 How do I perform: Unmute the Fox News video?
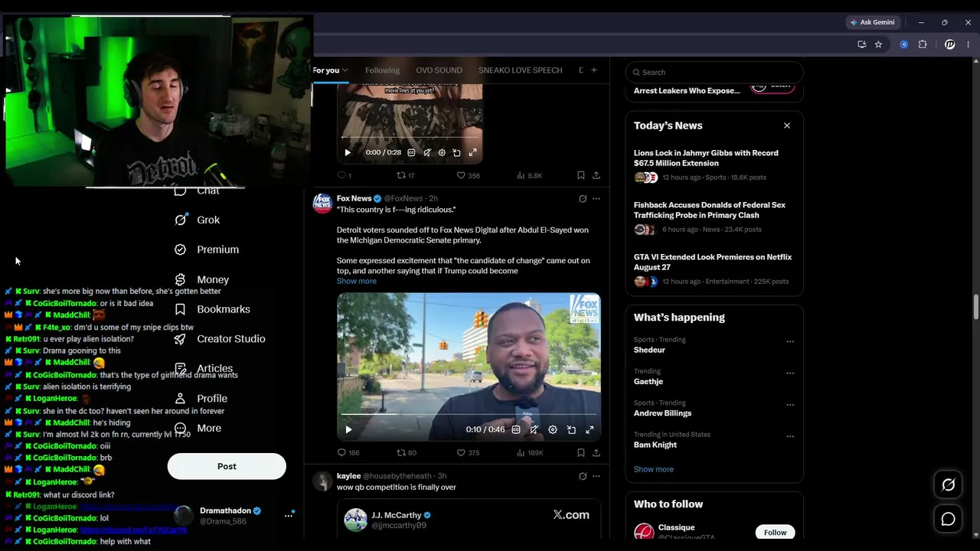[534, 429]
